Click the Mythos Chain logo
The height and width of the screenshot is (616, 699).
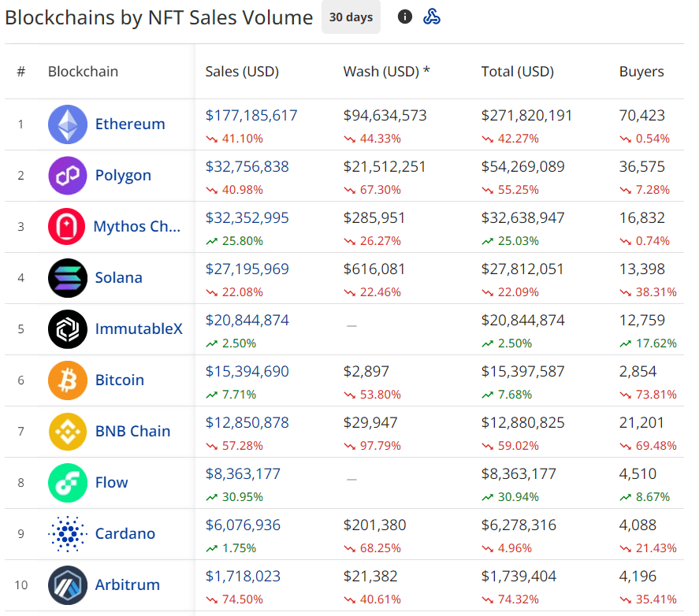(67, 227)
